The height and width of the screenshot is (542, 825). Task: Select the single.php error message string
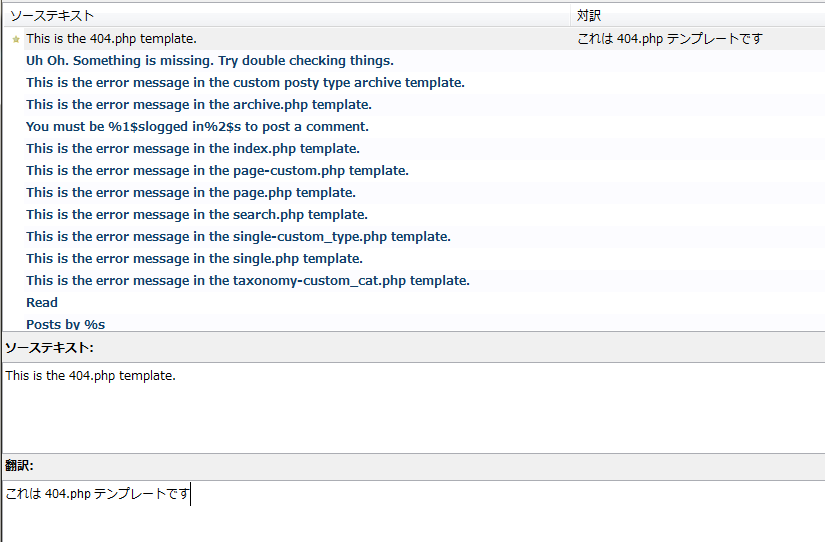(194, 259)
